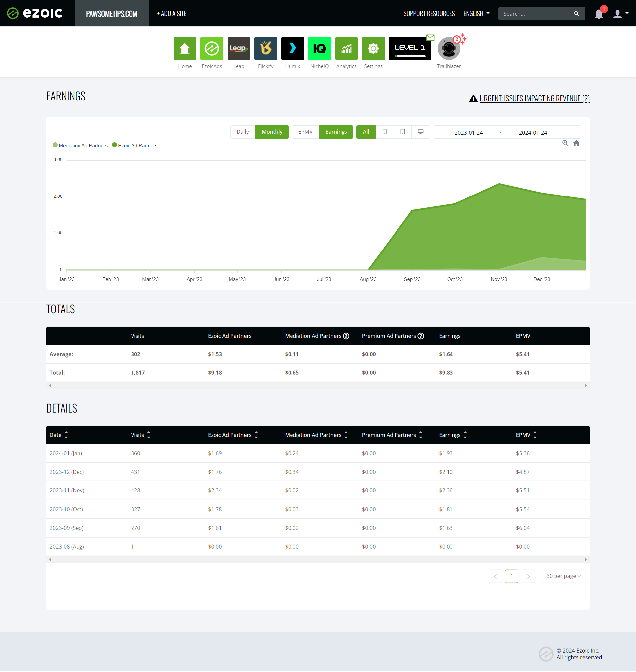Viewport: 636px width, 672px height.
Task: Filter by desktop device icon
Action: coord(421,132)
